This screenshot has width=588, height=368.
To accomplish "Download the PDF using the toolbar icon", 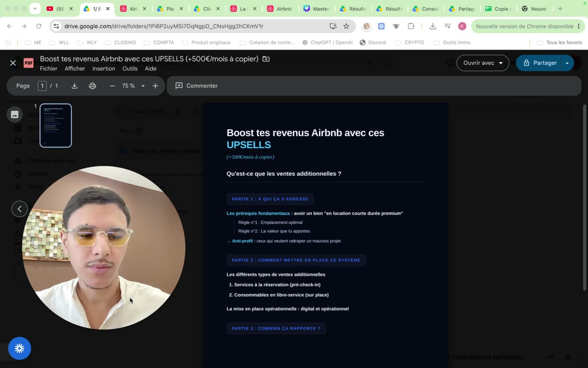I will [x=74, y=86].
